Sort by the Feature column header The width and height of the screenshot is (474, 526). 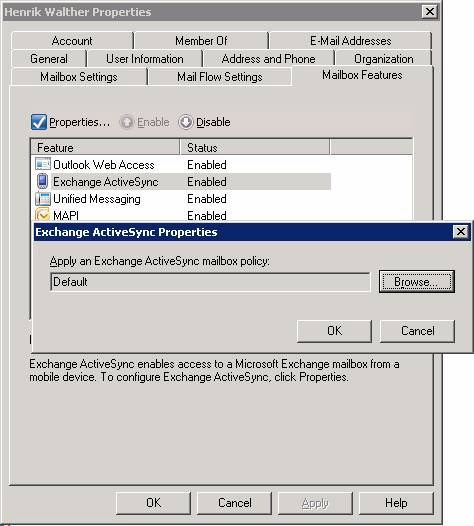point(105,148)
